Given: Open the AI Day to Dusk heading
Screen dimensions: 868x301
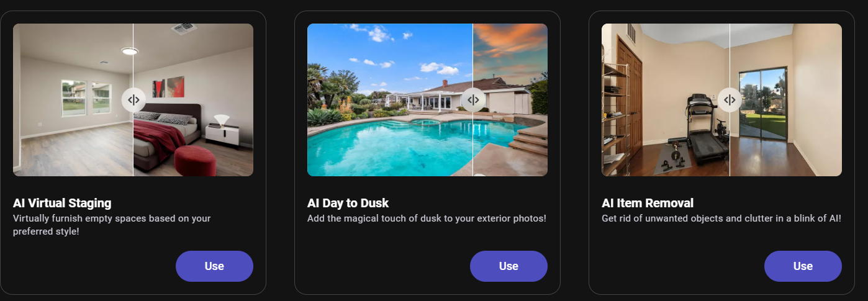Looking at the screenshot, I should 348,203.
